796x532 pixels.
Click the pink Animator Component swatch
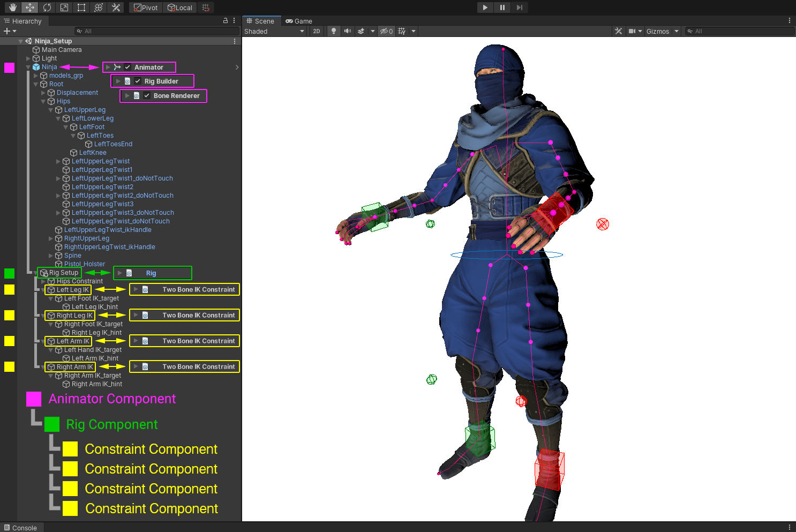[34, 399]
